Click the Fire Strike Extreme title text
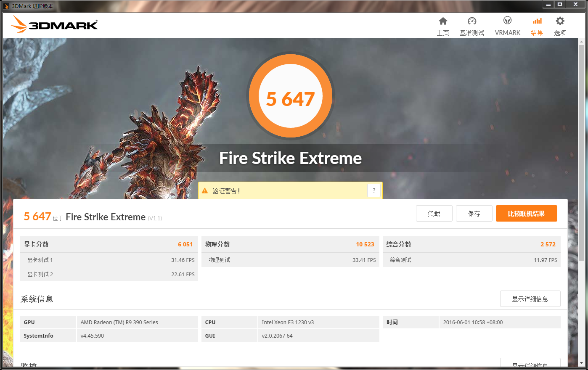This screenshot has width=588, height=370. (291, 158)
